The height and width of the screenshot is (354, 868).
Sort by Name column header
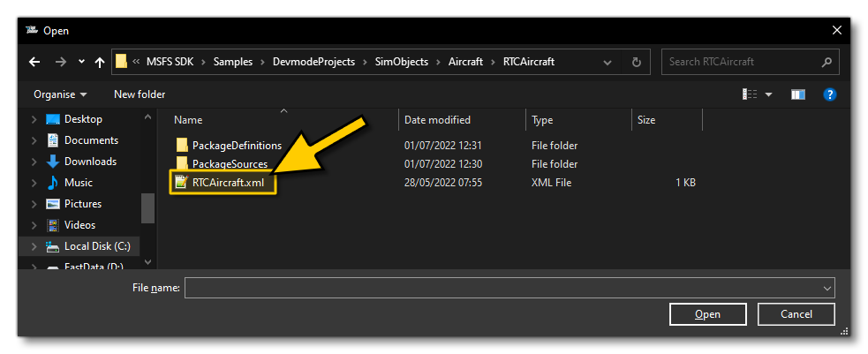point(188,120)
